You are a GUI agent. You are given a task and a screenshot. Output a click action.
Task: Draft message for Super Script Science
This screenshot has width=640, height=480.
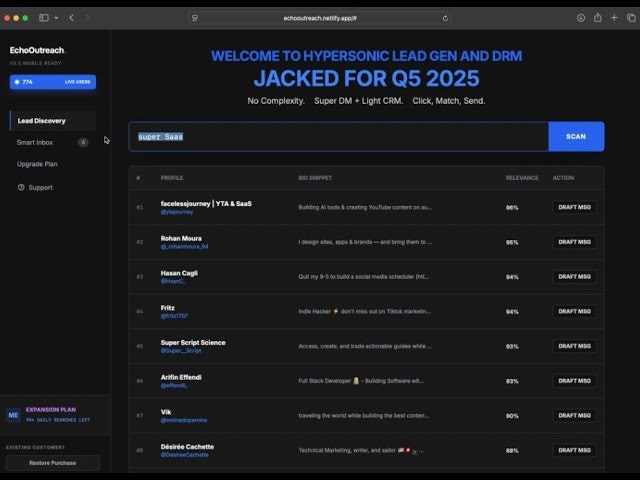pyautogui.click(x=574, y=346)
